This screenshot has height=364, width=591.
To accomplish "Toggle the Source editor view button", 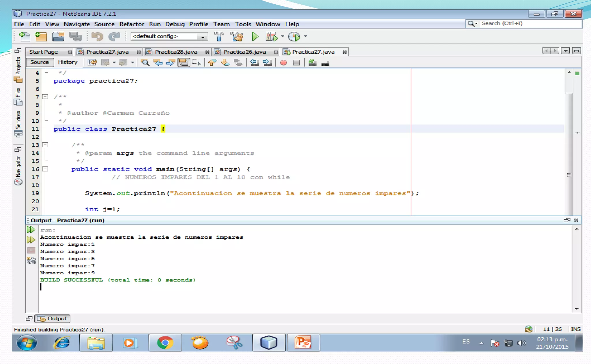I will coord(40,62).
